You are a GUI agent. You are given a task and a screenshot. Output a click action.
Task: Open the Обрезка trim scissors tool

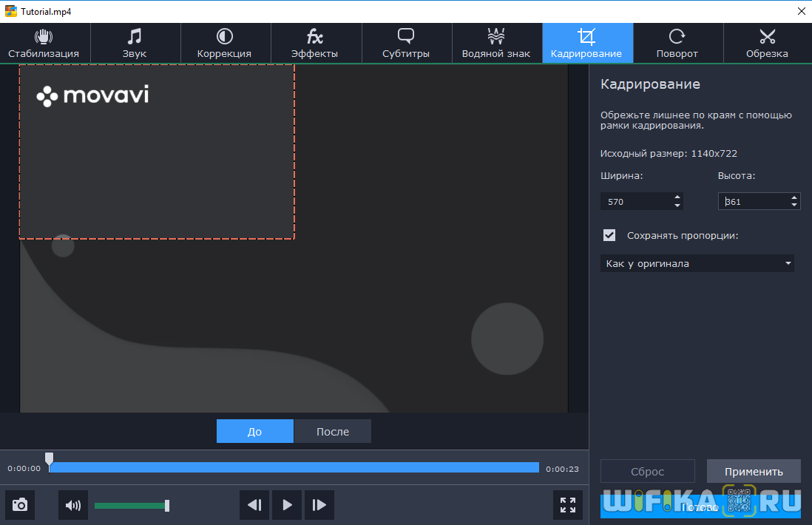coord(767,43)
